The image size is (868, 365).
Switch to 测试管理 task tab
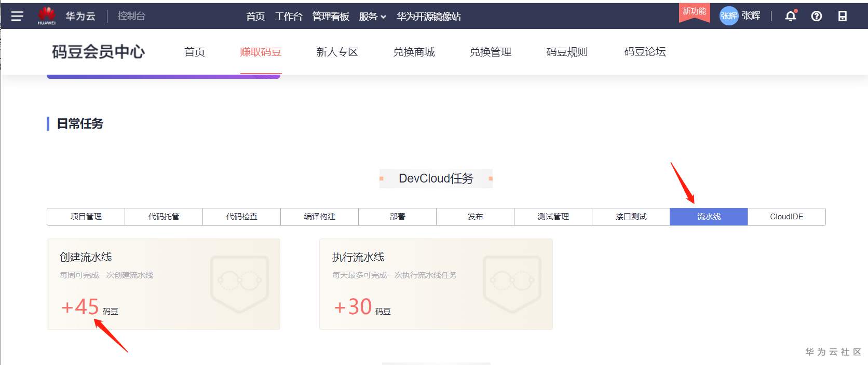coord(553,217)
